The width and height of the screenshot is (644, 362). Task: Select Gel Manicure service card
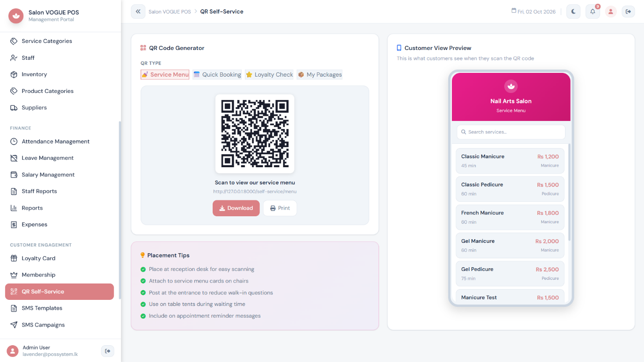[x=510, y=245]
